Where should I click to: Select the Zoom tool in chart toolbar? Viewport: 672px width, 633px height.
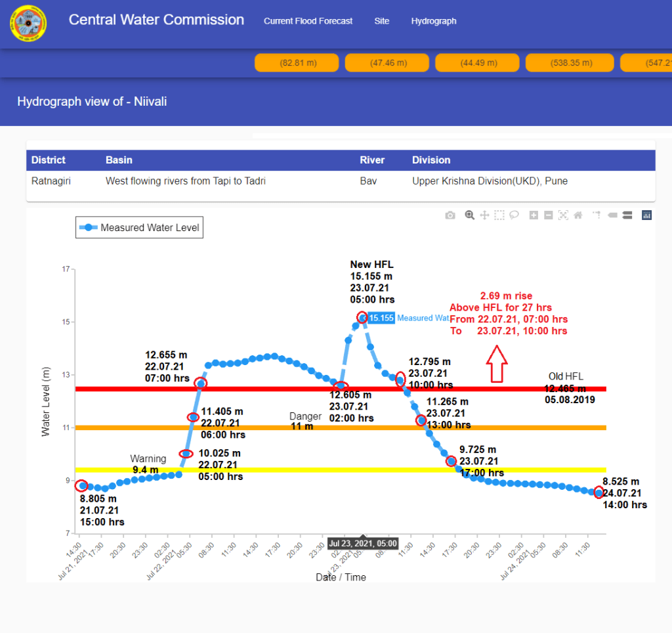[470, 215]
